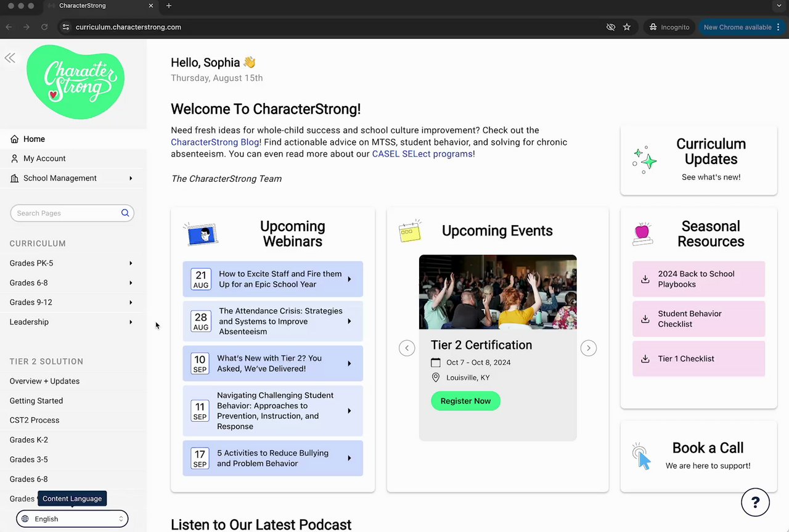Expand the 5 Activities to Reduce Bullying arrow
The height and width of the screenshot is (532, 789).
(x=350, y=458)
